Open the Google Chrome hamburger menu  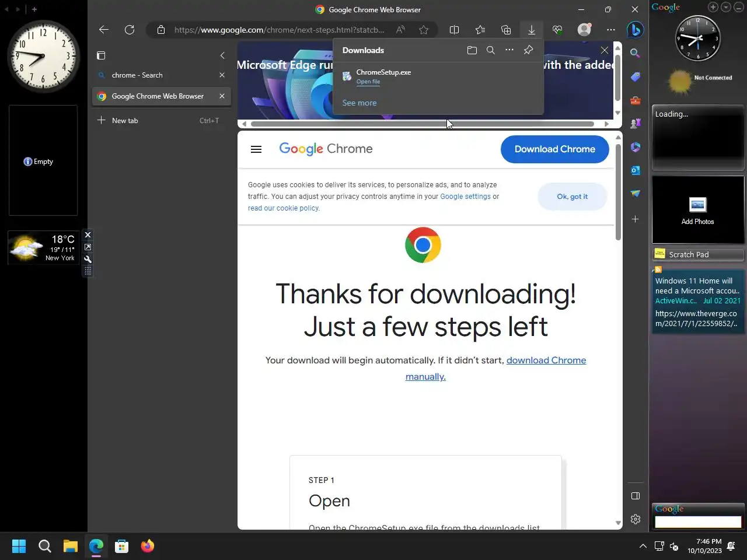click(256, 149)
